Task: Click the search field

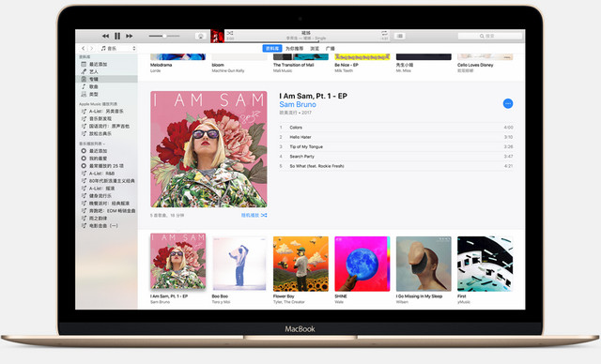Action: pyautogui.click(x=490, y=36)
